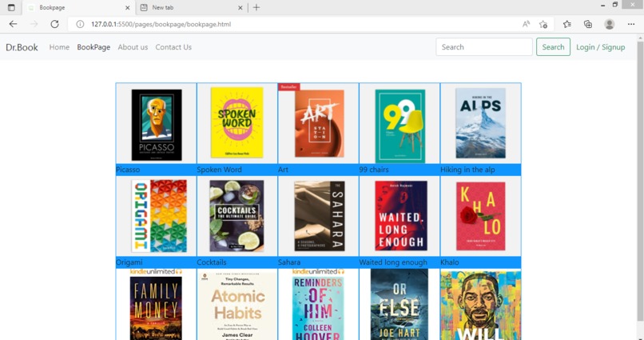Open the BookPage nav link
This screenshot has width=644, height=340.
click(93, 47)
